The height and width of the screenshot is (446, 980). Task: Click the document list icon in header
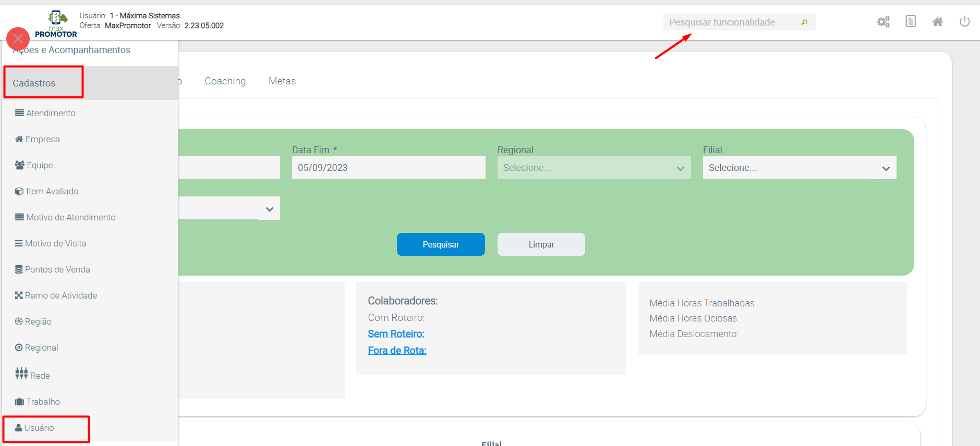tap(911, 21)
